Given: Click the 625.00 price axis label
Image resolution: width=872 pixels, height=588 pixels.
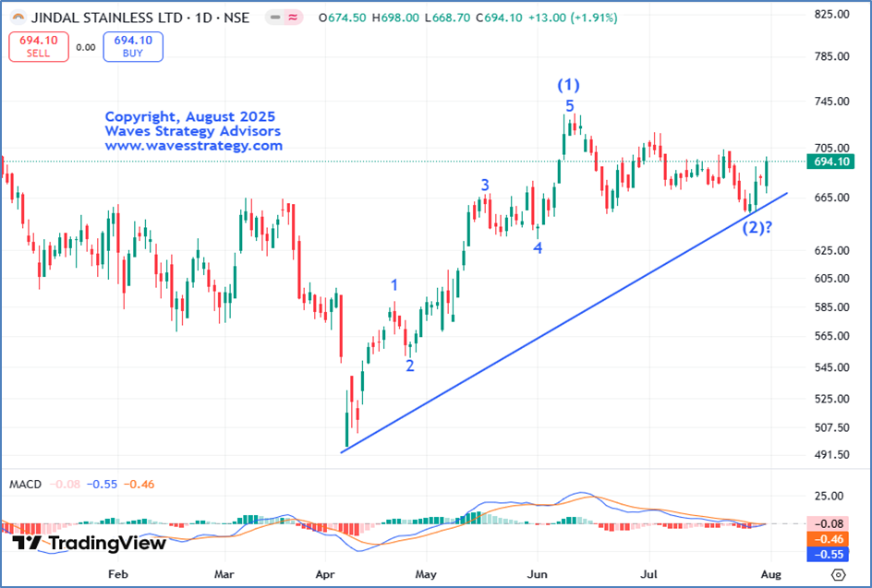Looking at the screenshot, I should coord(832,250).
